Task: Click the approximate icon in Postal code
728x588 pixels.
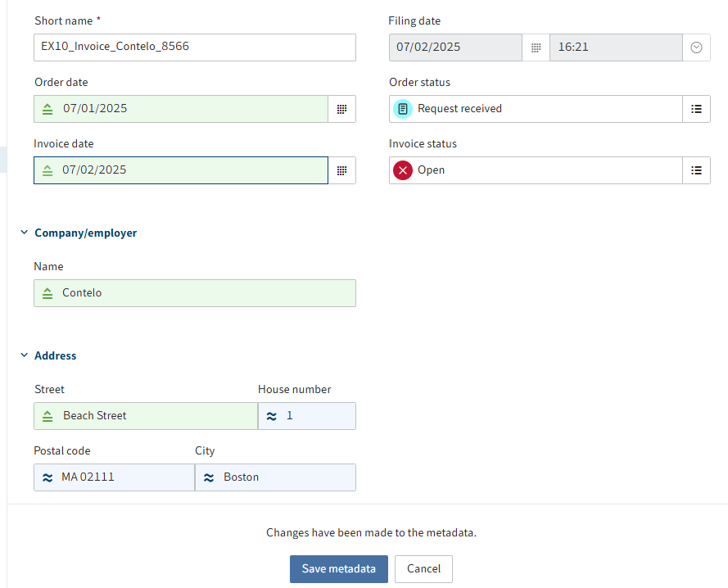Action: click(47, 477)
